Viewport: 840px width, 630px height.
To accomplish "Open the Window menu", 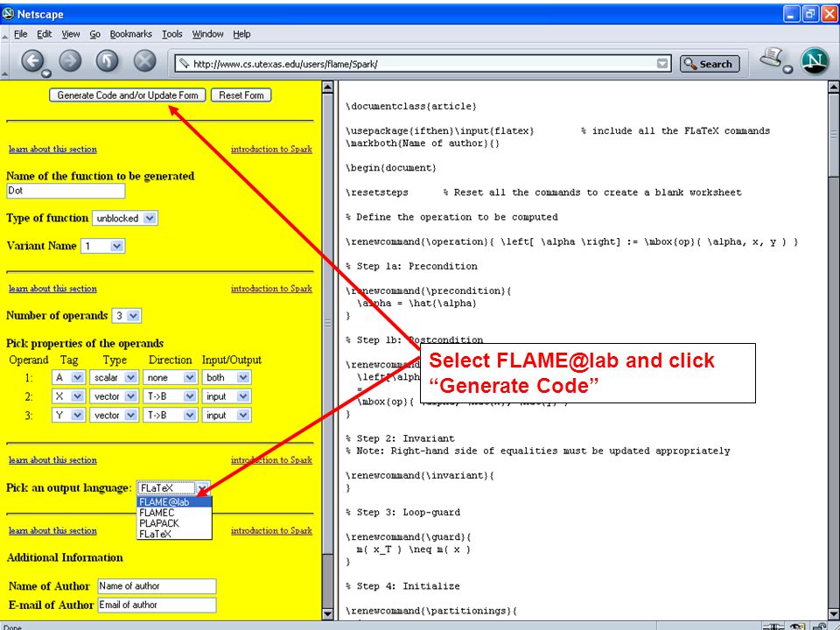I will pyautogui.click(x=208, y=34).
